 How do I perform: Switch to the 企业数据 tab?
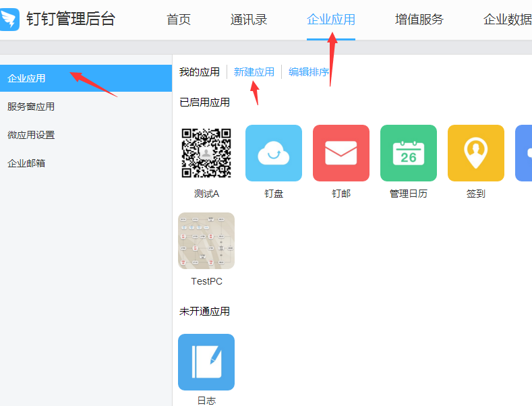click(x=507, y=20)
